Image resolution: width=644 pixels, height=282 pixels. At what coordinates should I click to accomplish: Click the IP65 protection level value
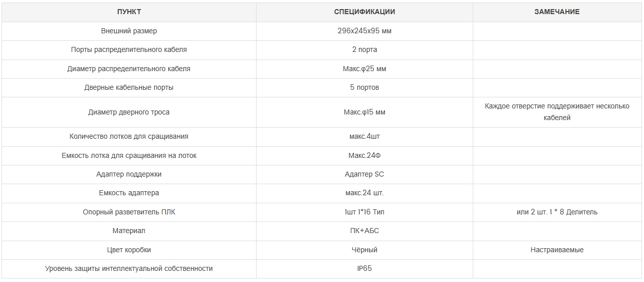(365, 269)
